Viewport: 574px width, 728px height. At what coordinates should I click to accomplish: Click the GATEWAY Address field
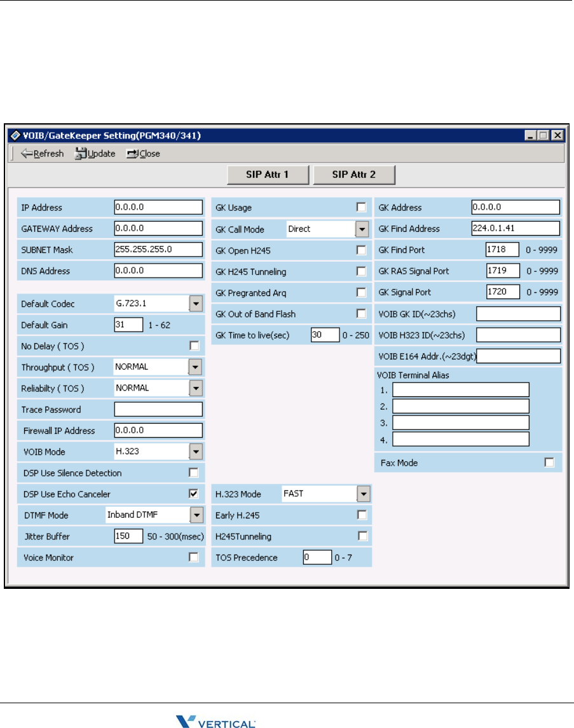pos(158,228)
